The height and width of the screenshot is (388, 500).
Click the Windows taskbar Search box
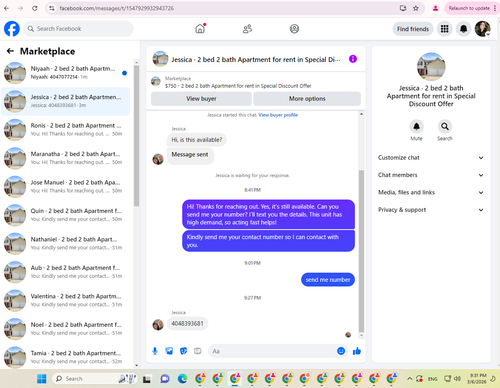95,379
